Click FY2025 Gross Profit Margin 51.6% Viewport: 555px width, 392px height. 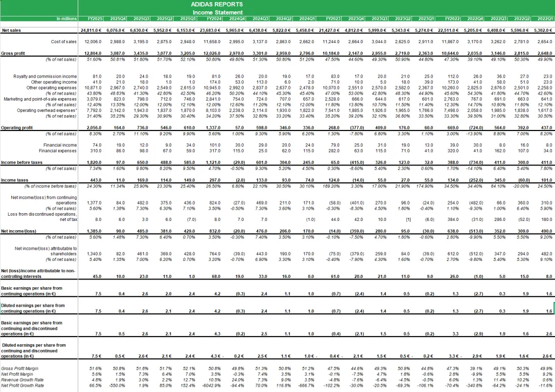coord(95,369)
